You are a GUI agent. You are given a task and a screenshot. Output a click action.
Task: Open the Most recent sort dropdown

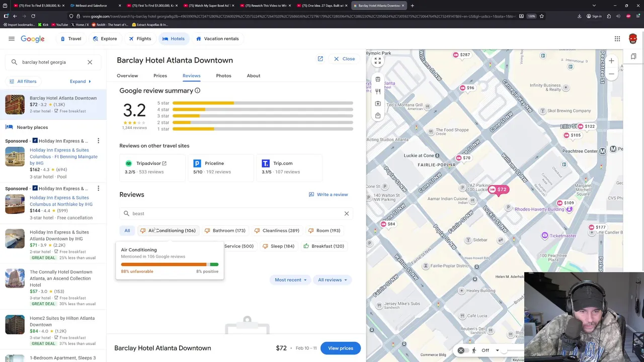click(290, 280)
